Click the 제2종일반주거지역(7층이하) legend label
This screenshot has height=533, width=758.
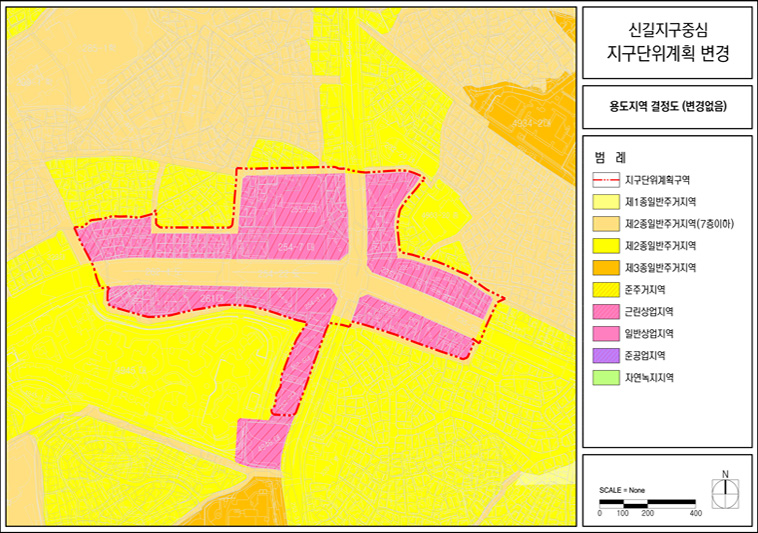point(679,224)
